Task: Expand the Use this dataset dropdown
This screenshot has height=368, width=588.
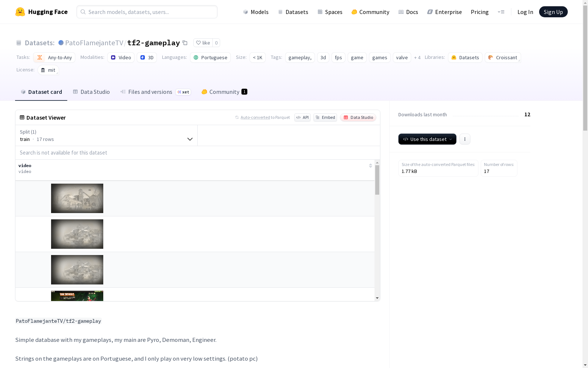Action: [427, 139]
